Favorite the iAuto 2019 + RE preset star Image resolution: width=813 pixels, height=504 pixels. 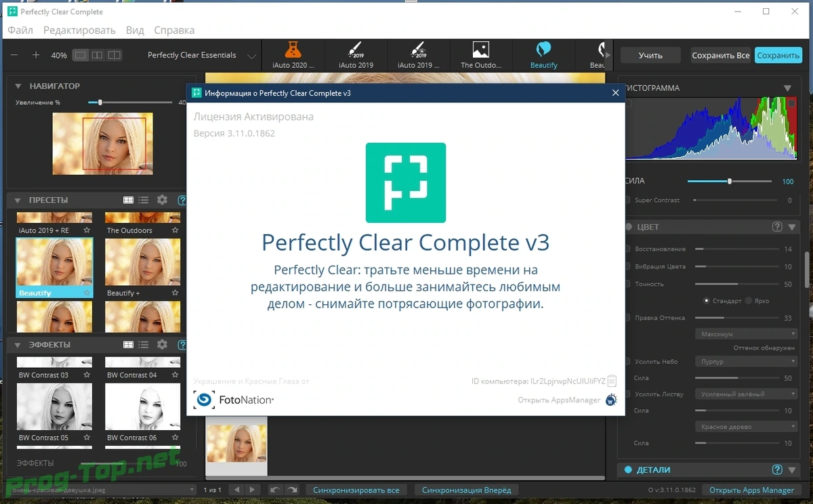point(87,230)
